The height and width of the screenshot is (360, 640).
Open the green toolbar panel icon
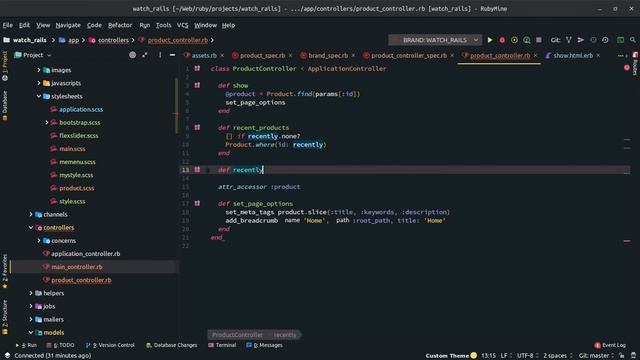point(620,40)
